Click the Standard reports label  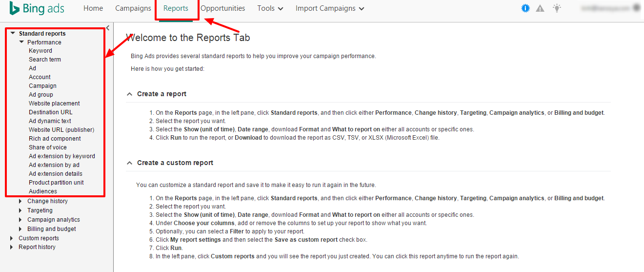tap(42, 34)
